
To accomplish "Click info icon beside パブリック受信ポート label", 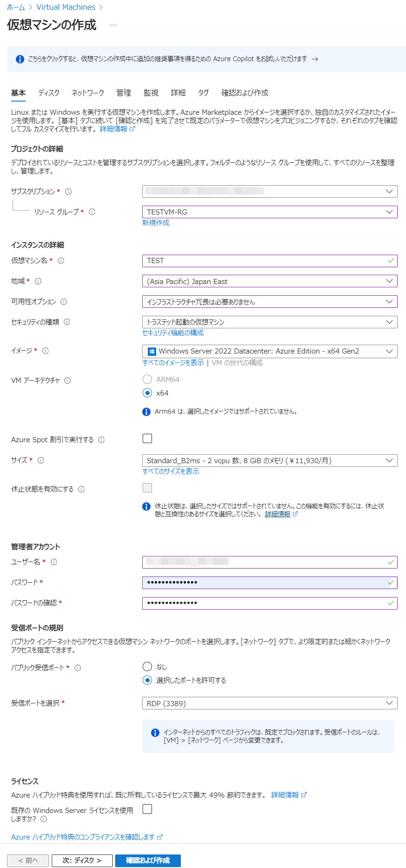I will (x=78, y=668).
